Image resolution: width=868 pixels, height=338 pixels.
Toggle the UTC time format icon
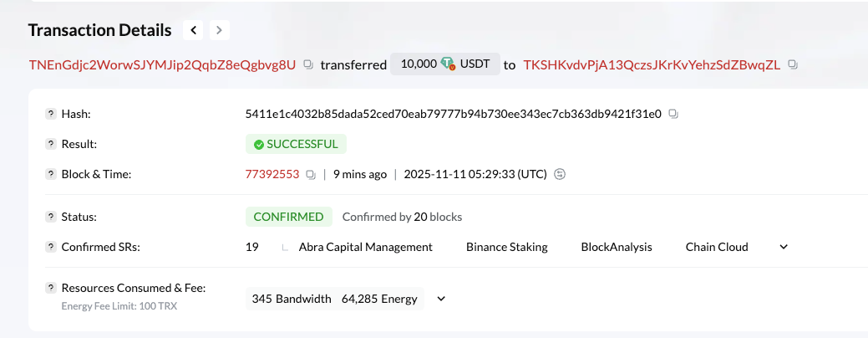[560, 175]
